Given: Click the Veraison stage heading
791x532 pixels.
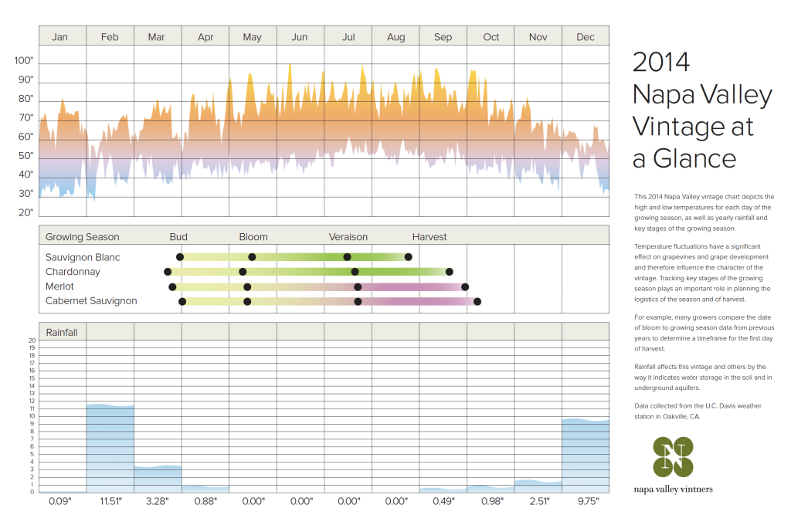Looking at the screenshot, I should [348, 237].
